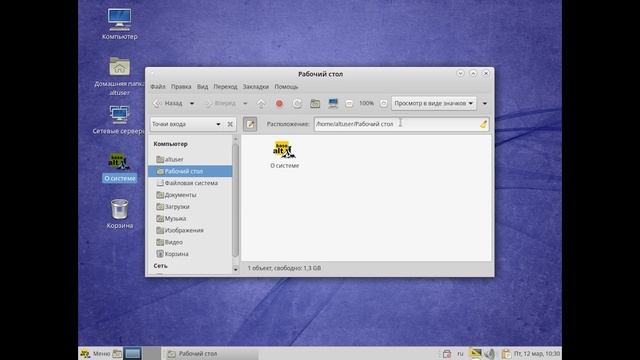
Task: Select the Домашняя папка altuser desktop icon
Action: pos(119,77)
